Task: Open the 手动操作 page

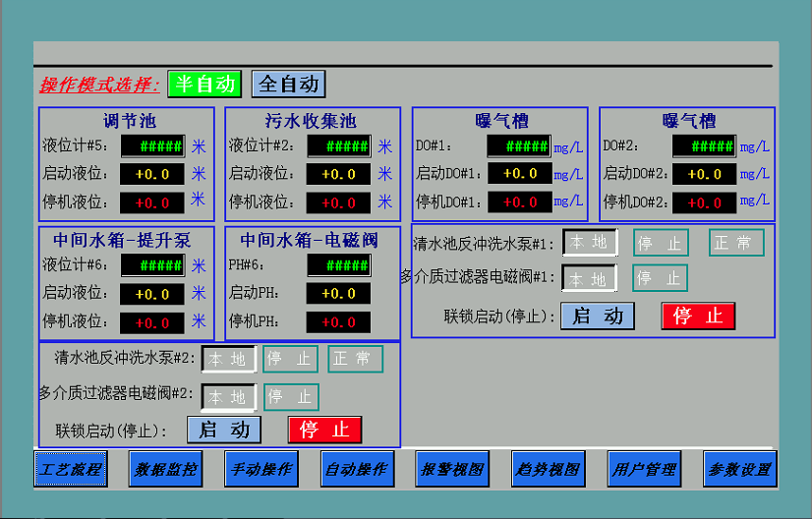Action: [261, 470]
